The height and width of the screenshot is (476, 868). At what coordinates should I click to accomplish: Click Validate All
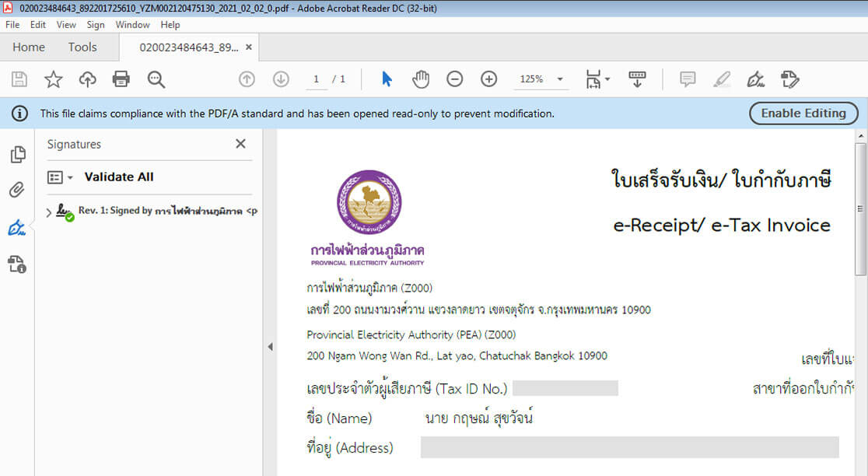[x=119, y=177]
